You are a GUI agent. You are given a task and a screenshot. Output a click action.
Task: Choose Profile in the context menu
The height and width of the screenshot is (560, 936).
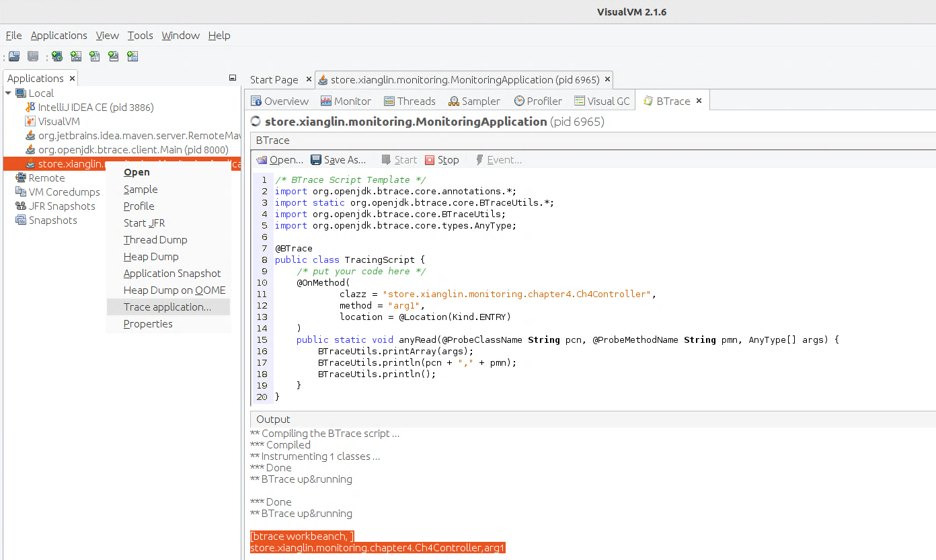[168, 206]
